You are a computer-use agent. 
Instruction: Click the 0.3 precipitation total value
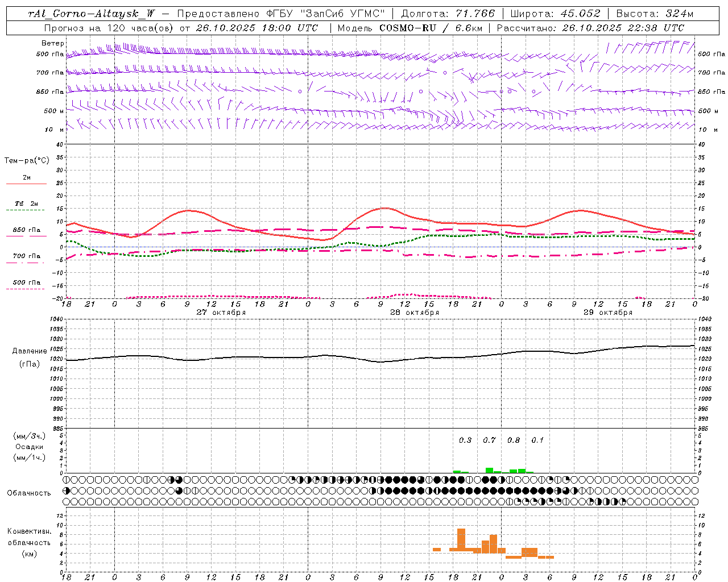pyautogui.click(x=465, y=440)
